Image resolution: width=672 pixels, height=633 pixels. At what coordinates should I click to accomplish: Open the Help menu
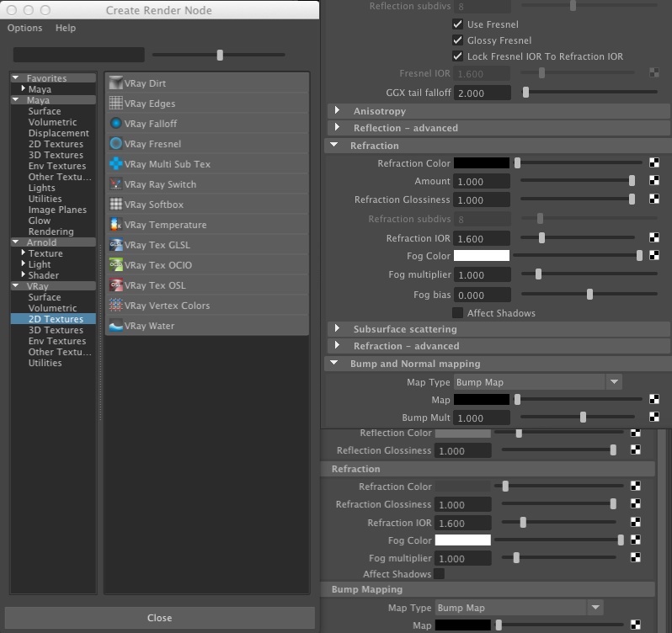click(x=66, y=28)
